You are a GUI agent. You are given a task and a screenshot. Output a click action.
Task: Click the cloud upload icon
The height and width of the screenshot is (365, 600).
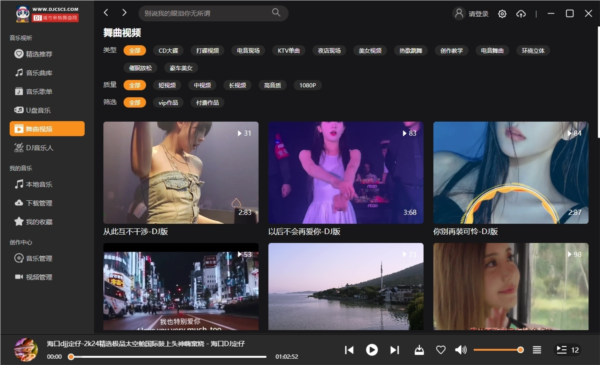pos(521,14)
